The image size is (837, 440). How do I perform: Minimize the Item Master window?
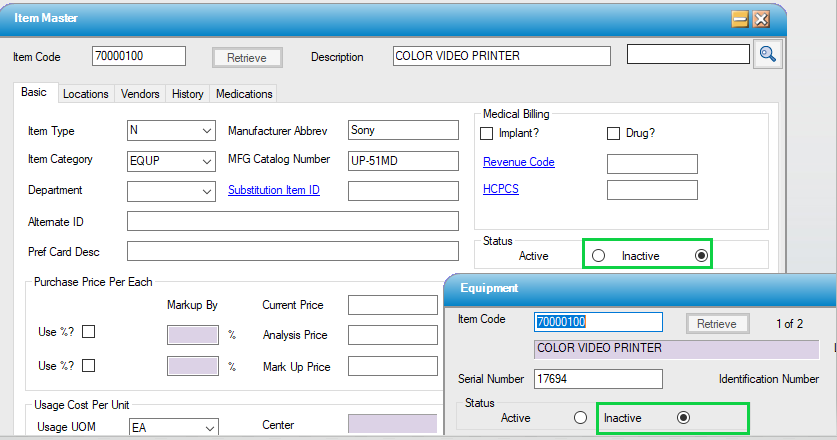[x=741, y=19]
